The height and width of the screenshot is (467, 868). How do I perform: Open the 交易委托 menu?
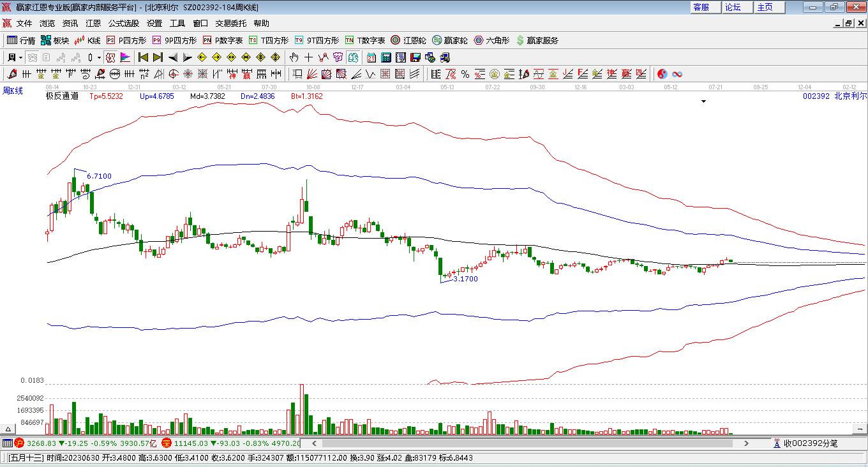230,24
